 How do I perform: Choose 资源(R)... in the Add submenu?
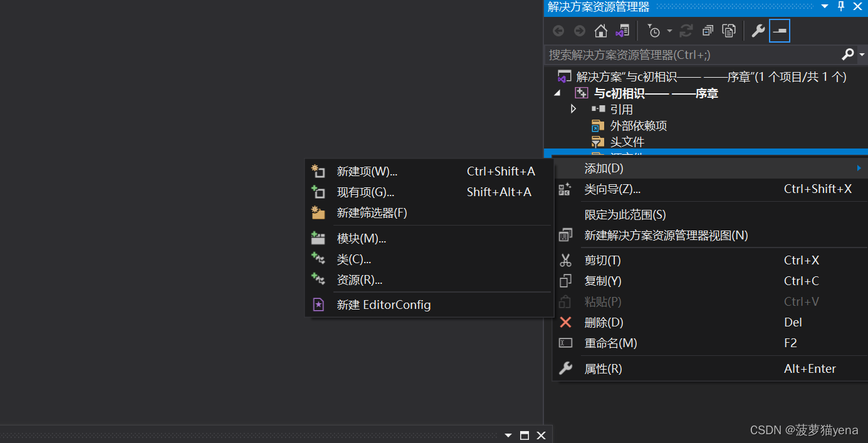coord(429,279)
